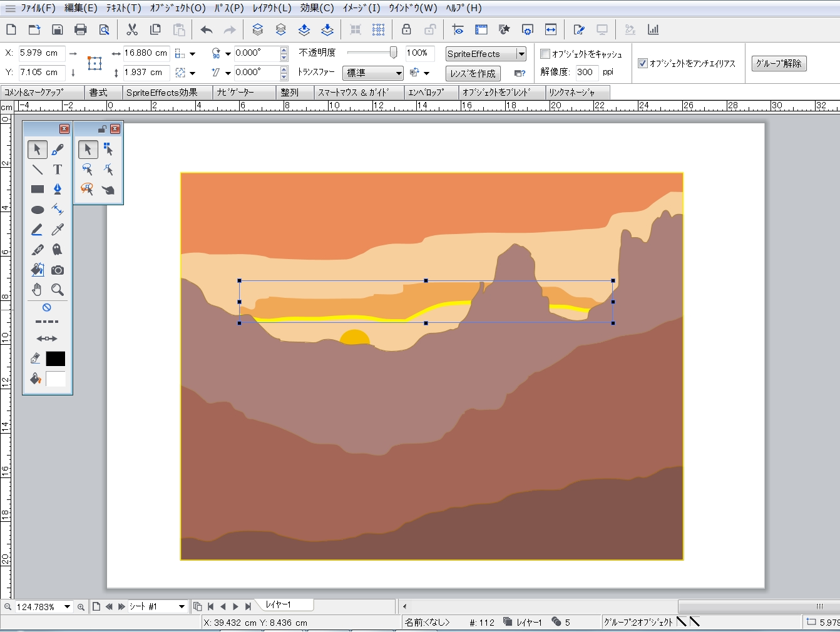
Task: Open the トランスファー 標準 dropdown
Action: coord(373,73)
